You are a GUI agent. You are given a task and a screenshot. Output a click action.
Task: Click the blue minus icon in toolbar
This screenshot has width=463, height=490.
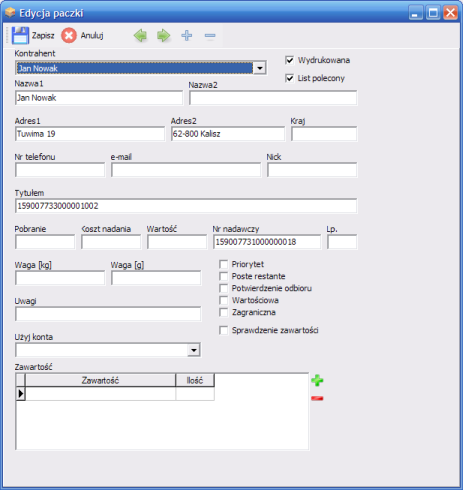pyautogui.click(x=210, y=35)
